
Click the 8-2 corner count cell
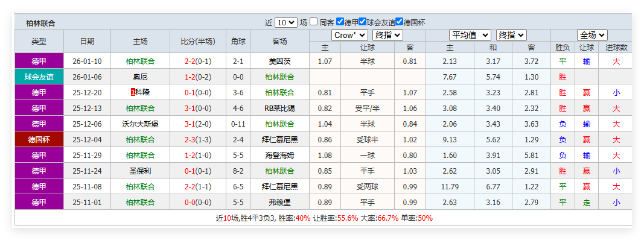(x=238, y=171)
